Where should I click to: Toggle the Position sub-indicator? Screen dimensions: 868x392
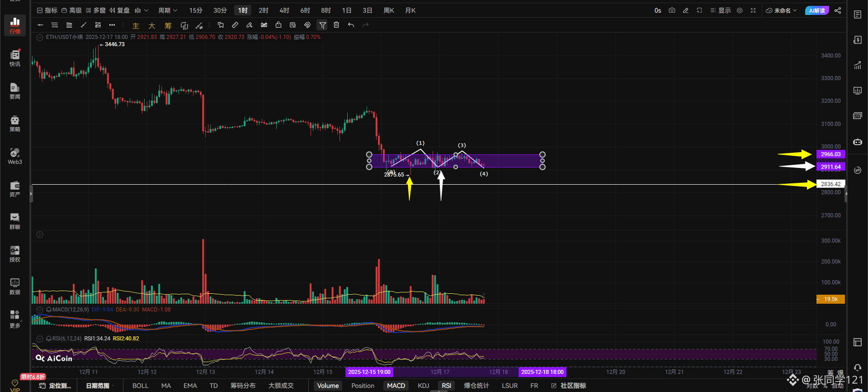363,386
